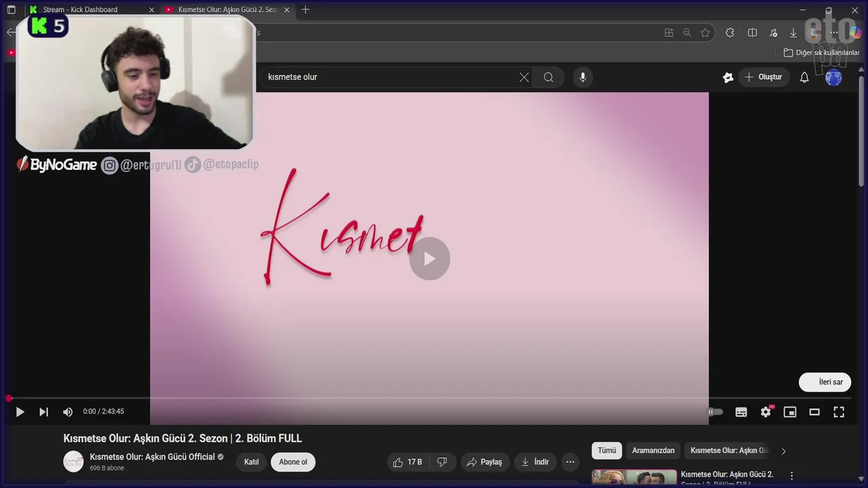Click the zoom-out magnifier in address bar
The width and height of the screenshot is (868, 488).
[687, 33]
